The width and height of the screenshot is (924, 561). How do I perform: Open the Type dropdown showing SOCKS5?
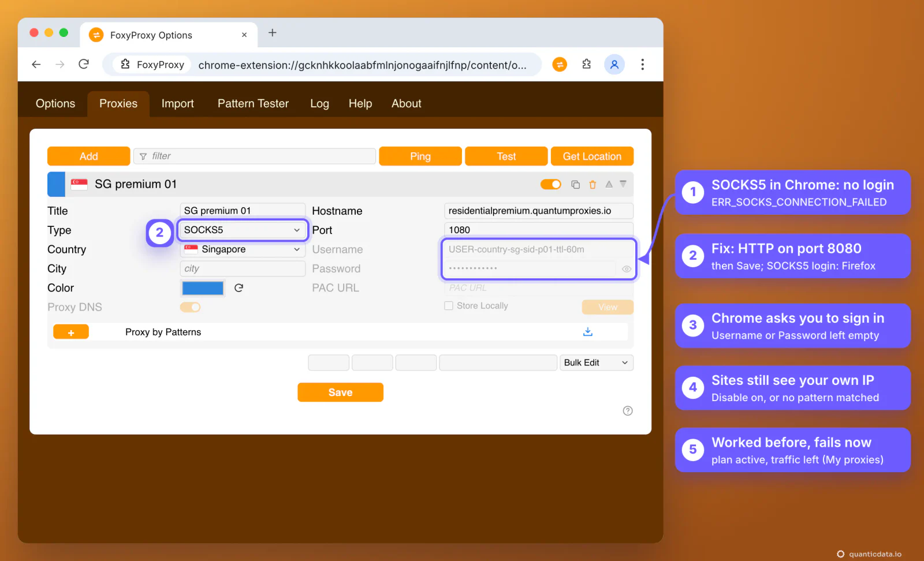pos(243,230)
